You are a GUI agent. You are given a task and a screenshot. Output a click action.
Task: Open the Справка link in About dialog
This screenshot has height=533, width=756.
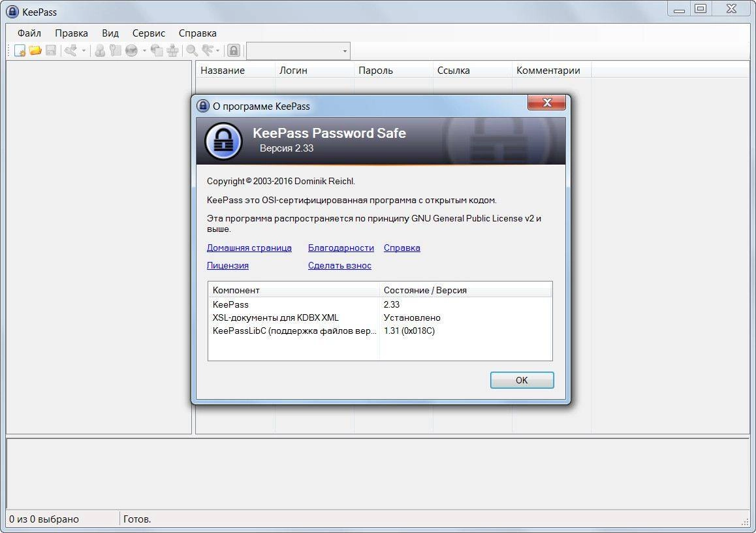pos(402,248)
